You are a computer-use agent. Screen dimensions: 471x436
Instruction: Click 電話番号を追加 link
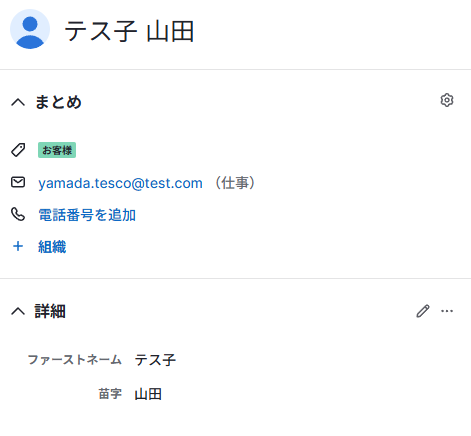[x=87, y=215]
